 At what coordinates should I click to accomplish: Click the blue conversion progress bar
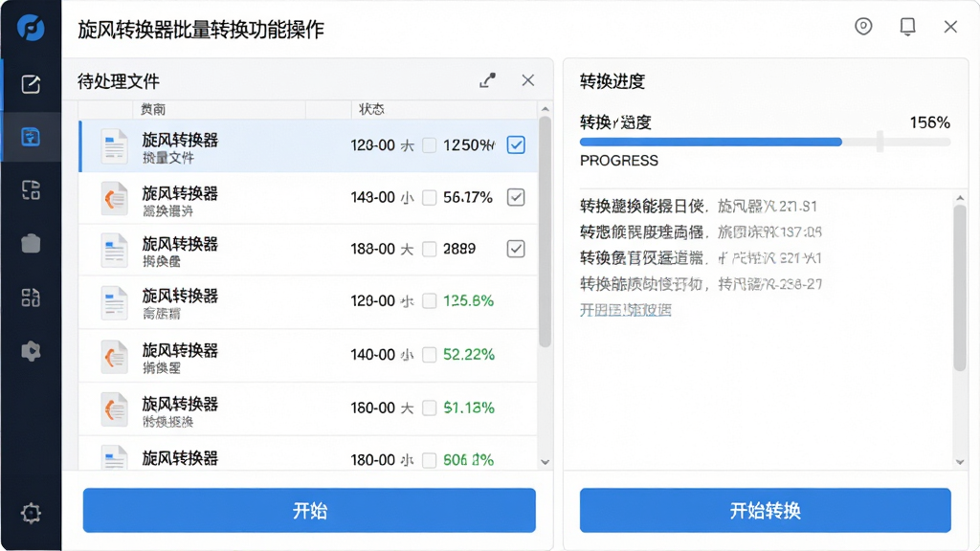pyautogui.click(x=711, y=143)
